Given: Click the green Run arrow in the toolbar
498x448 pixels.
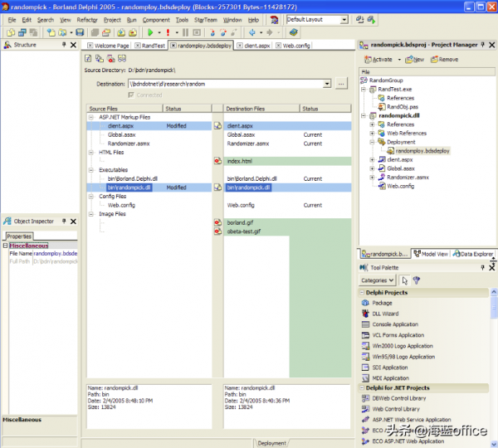Looking at the screenshot, I should (x=151, y=32).
